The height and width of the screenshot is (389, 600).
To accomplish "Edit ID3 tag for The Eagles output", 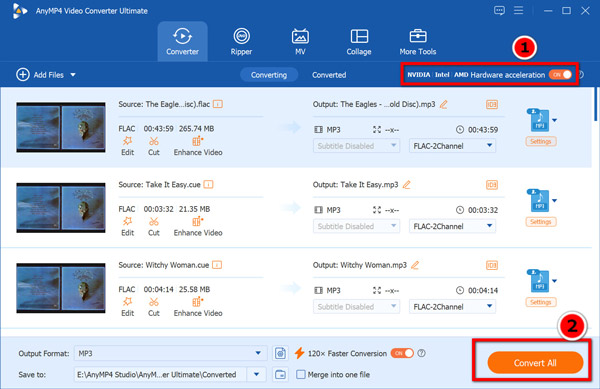I will [492, 104].
